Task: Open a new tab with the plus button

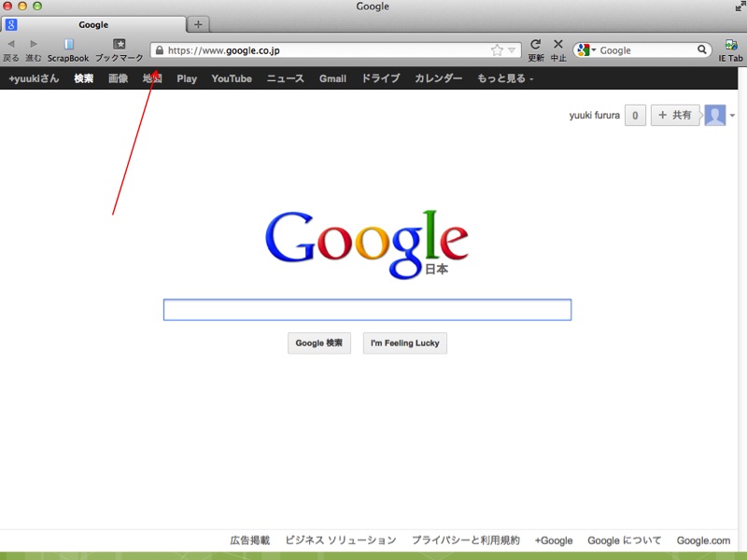Action: coord(198,24)
